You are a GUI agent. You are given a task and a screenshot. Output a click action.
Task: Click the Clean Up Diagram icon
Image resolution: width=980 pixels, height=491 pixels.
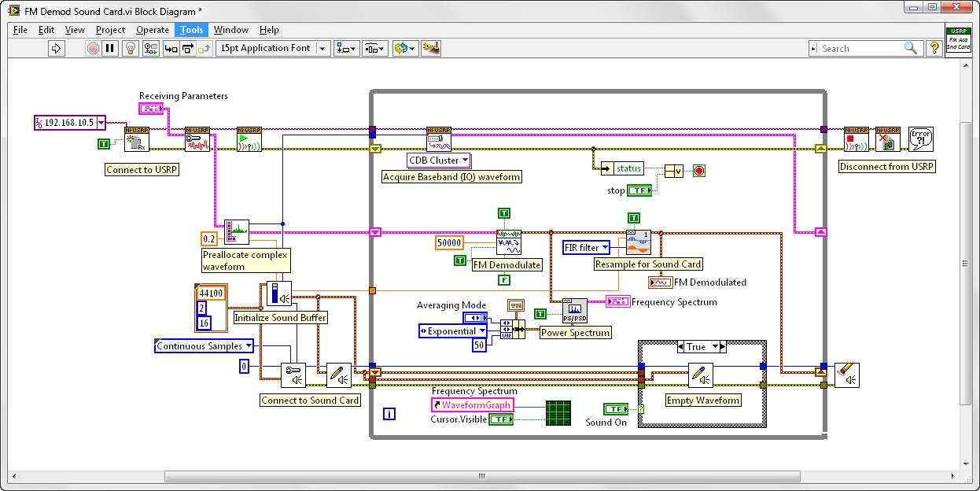[430, 49]
